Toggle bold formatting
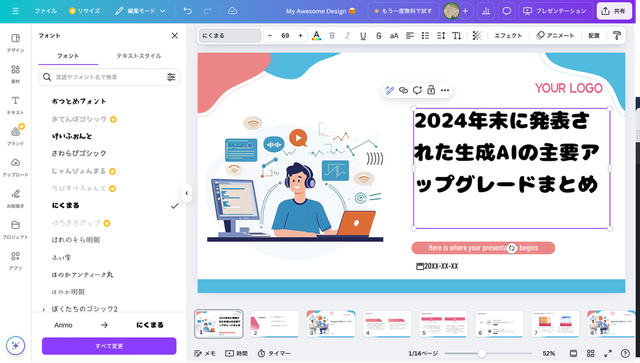 point(332,36)
